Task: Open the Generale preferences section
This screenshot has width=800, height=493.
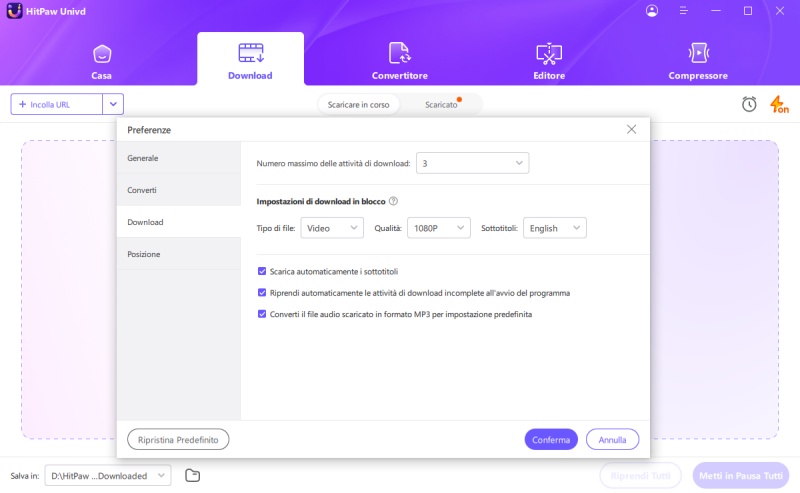Action: (179, 158)
